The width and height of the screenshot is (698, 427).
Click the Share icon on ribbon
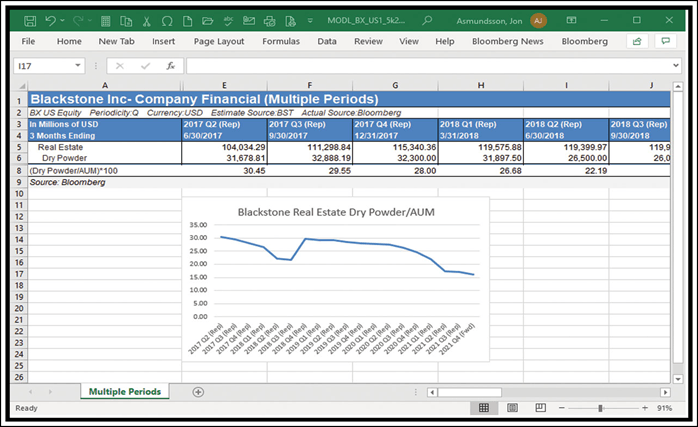click(x=635, y=42)
